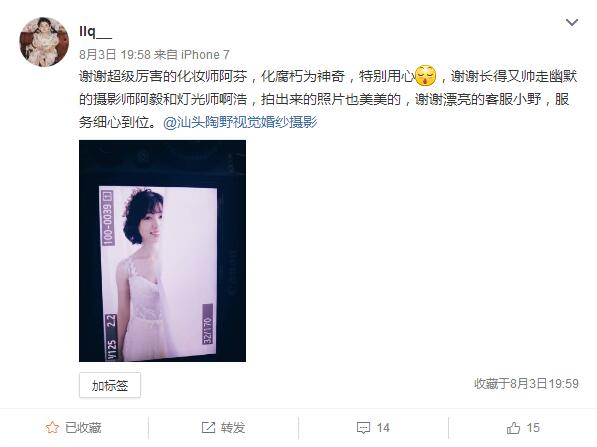The width and height of the screenshot is (597, 447).
Task: Click the 来自 source label text
Action: coord(166,55)
